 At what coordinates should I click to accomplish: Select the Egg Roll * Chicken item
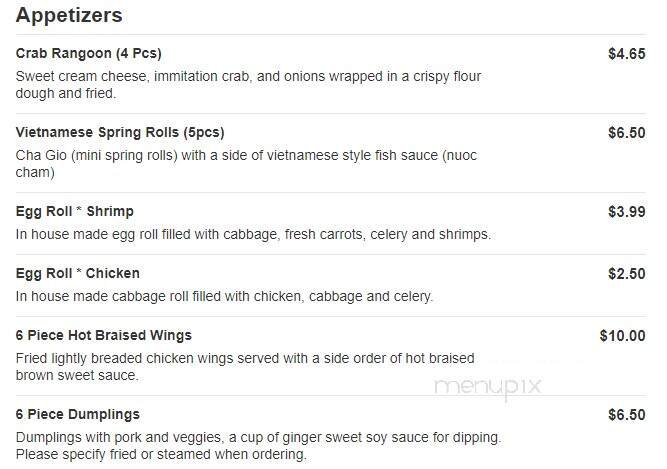click(x=78, y=273)
